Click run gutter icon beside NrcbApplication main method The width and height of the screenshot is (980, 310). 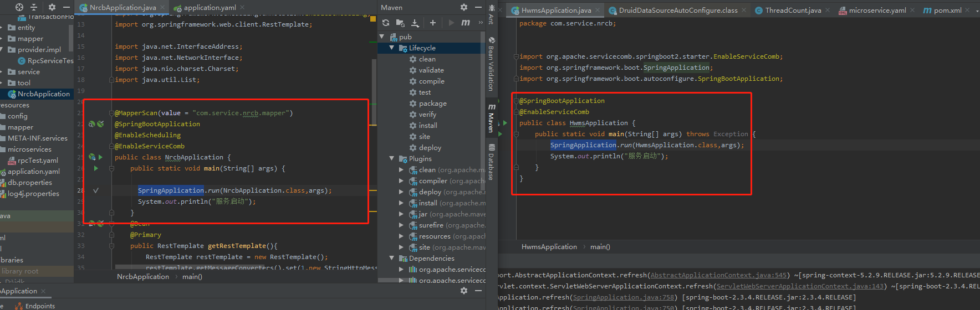pos(96,168)
